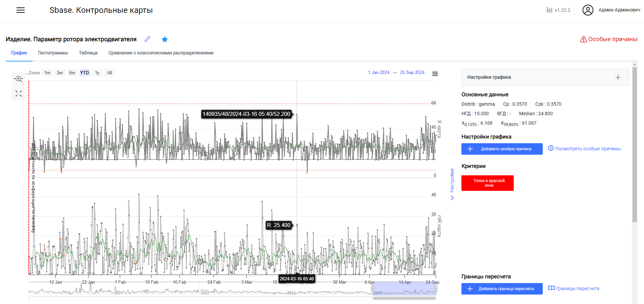
Task: Toggle the blue favorite star
Action: pyautogui.click(x=165, y=39)
